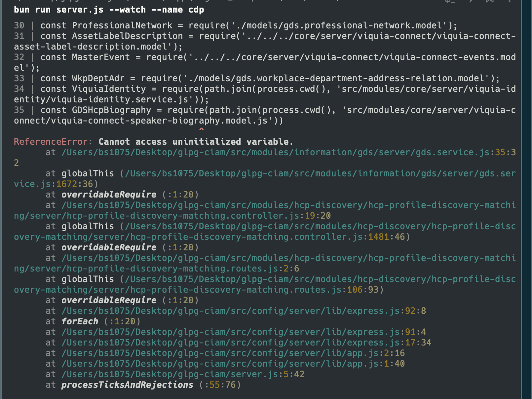
Task: Open express.js:92 from the stack trace
Action: (x=231, y=310)
